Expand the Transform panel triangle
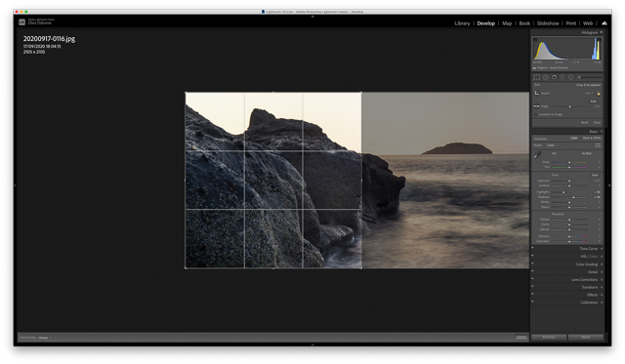 602,287
